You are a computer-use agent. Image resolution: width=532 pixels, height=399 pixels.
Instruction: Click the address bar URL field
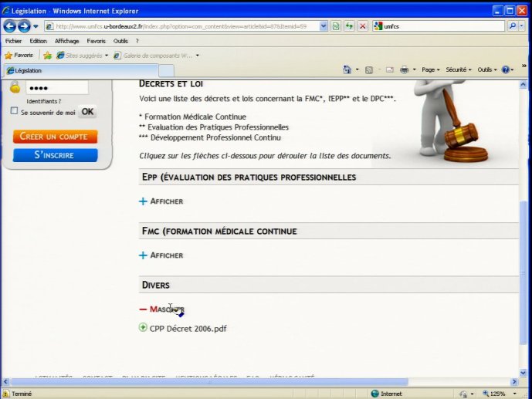(x=182, y=26)
